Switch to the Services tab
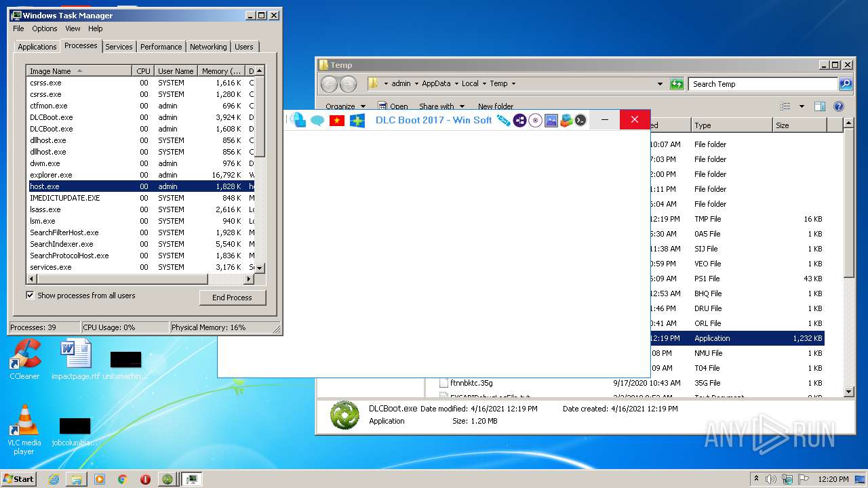868x488 pixels. click(119, 47)
